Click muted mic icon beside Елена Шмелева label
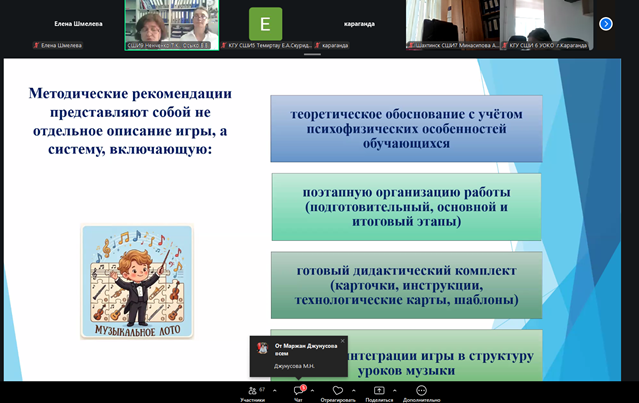This screenshot has height=403, width=639. coord(37,45)
